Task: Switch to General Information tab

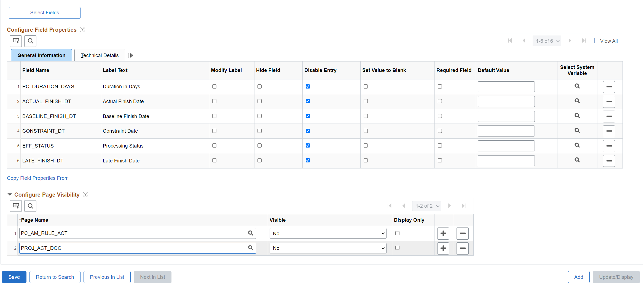Action: click(x=41, y=55)
